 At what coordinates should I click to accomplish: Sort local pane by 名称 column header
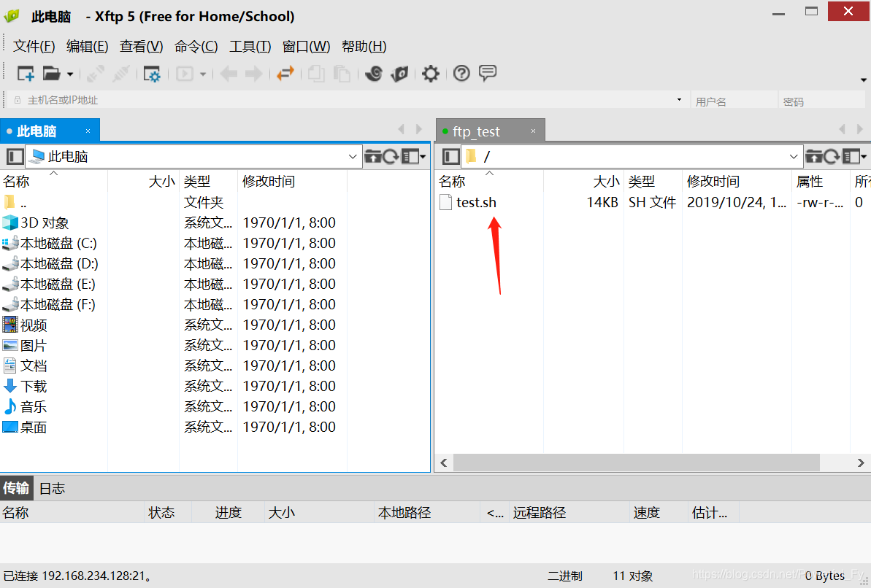point(54,181)
